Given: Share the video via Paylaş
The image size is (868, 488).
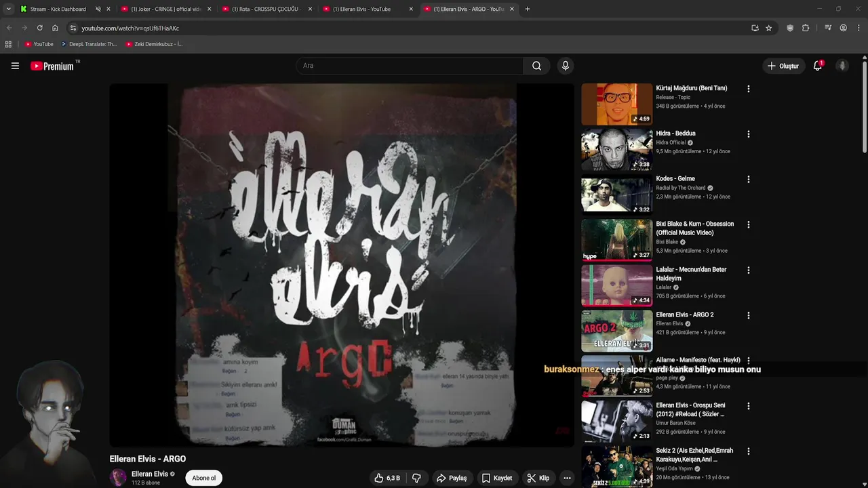Looking at the screenshot, I should coord(452,478).
